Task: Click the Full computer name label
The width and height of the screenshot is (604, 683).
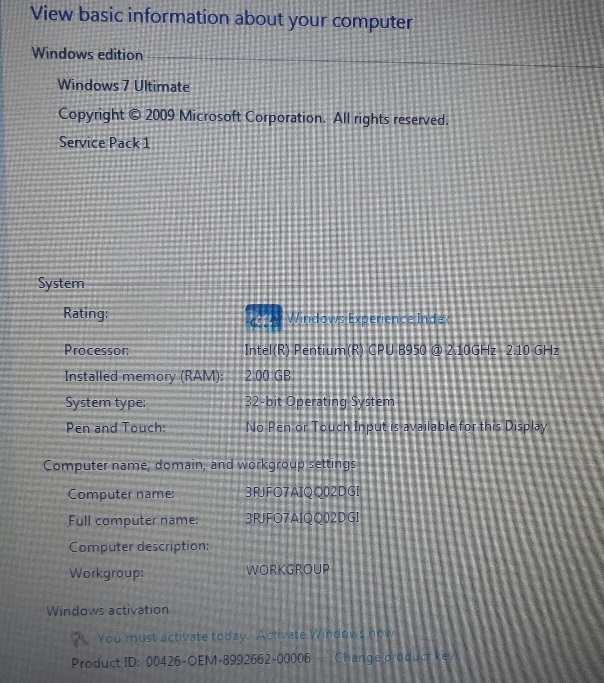Action: pyautogui.click(x=133, y=520)
